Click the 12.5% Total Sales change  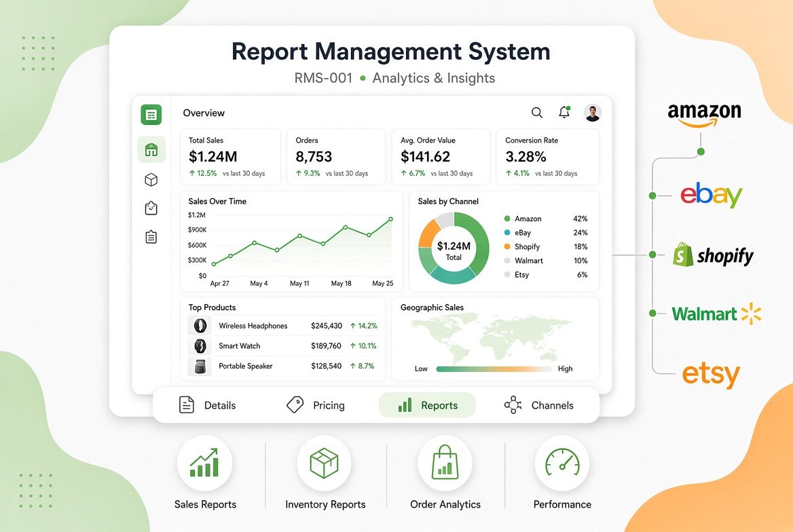(203, 174)
